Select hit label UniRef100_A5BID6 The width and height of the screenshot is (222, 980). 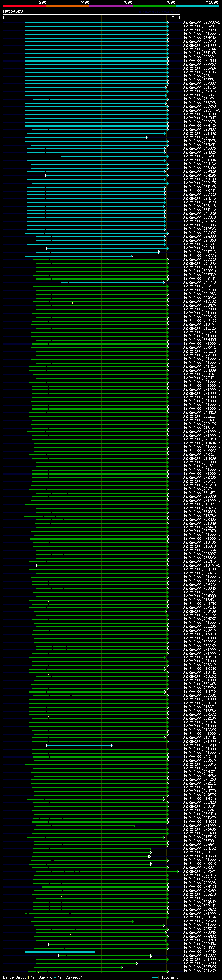[199, 72]
